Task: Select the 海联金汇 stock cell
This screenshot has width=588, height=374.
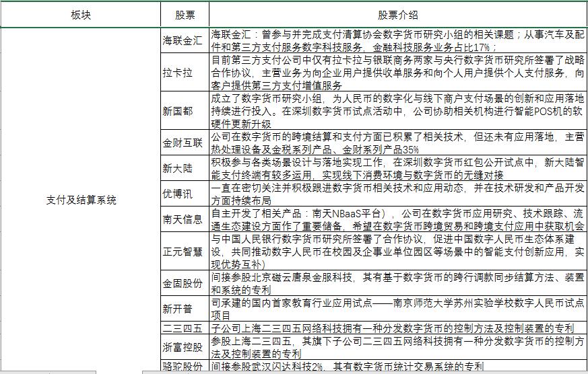Action: point(185,40)
